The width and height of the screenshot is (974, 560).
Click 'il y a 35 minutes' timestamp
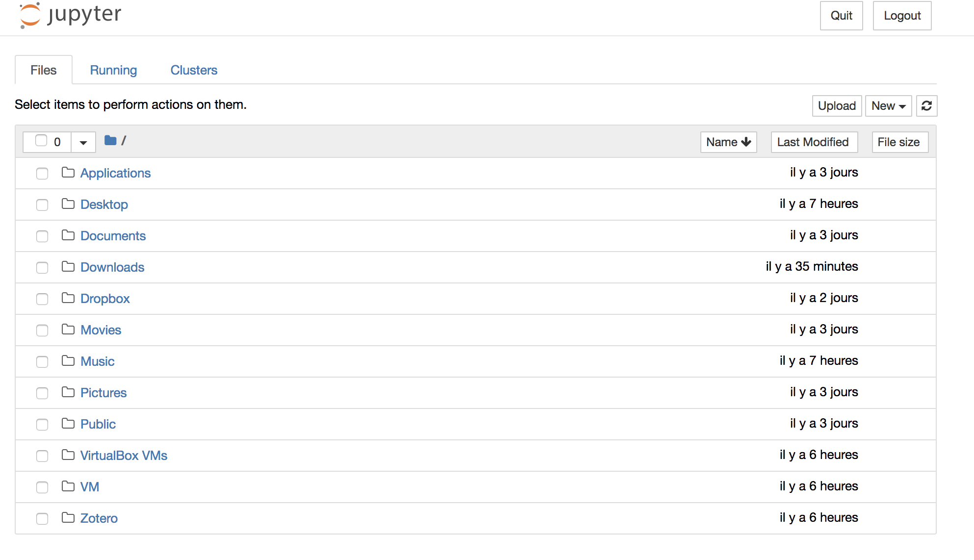tap(812, 266)
